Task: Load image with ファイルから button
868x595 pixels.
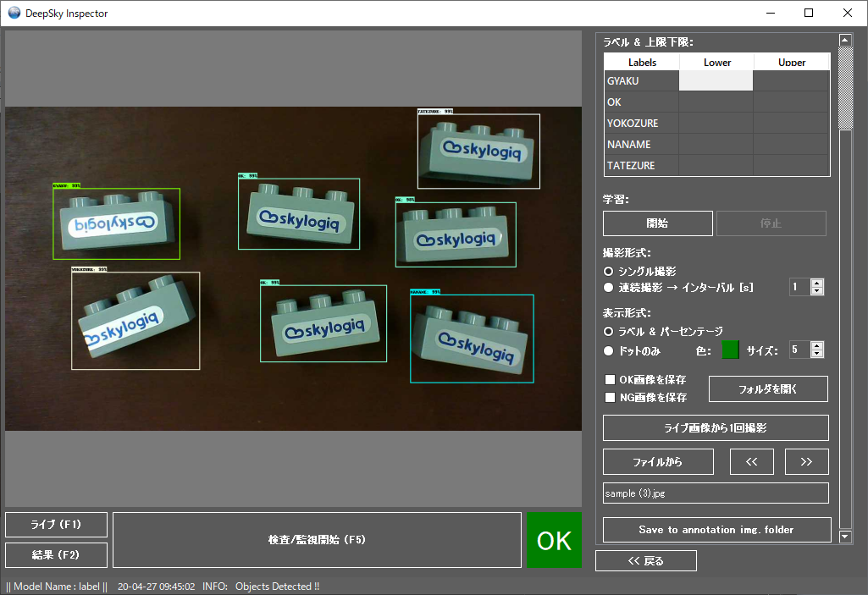Action: click(x=658, y=461)
